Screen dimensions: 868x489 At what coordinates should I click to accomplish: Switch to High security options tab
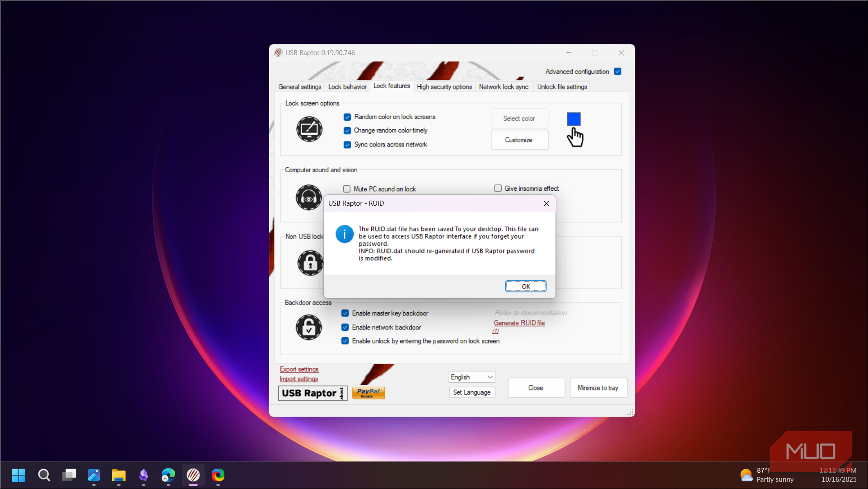click(x=444, y=87)
